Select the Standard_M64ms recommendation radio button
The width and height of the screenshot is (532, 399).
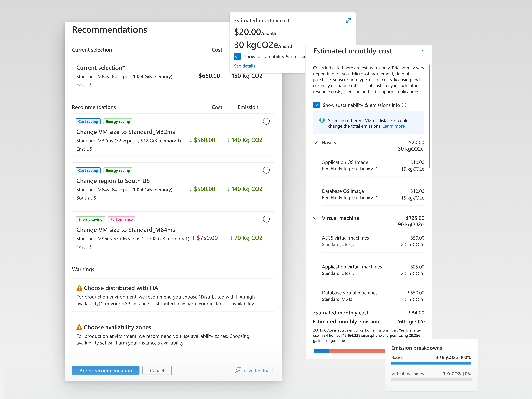click(266, 219)
